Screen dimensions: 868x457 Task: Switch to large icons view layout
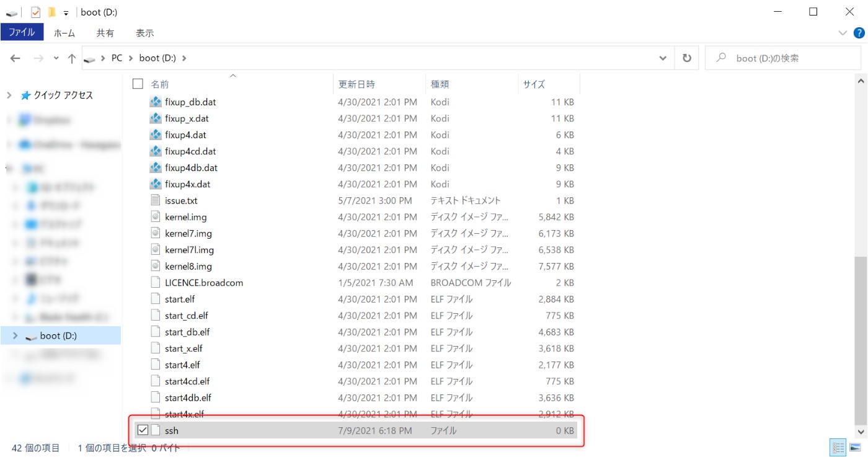pos(855,447)
